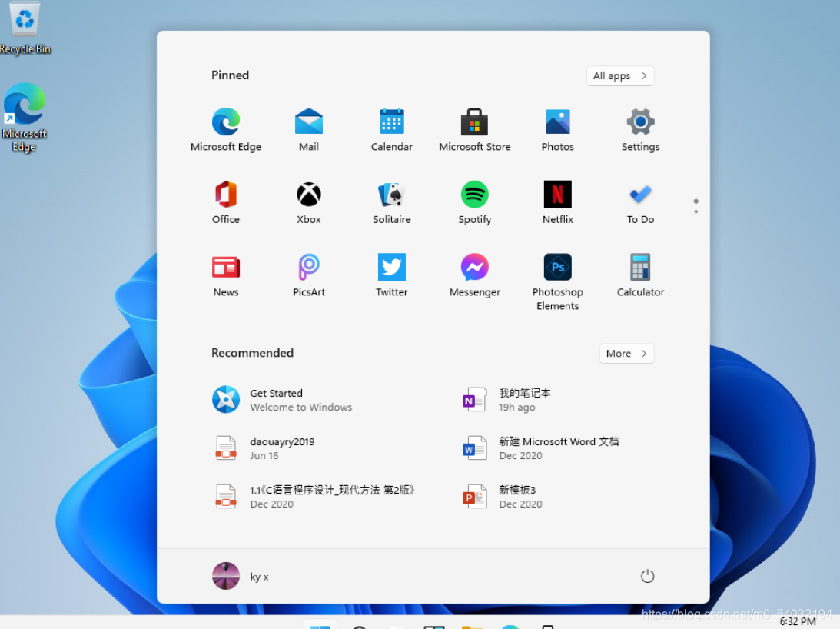This screenshot has width=840, height=629.
Task: Launch the Calculator app
Action: [640, 275]
